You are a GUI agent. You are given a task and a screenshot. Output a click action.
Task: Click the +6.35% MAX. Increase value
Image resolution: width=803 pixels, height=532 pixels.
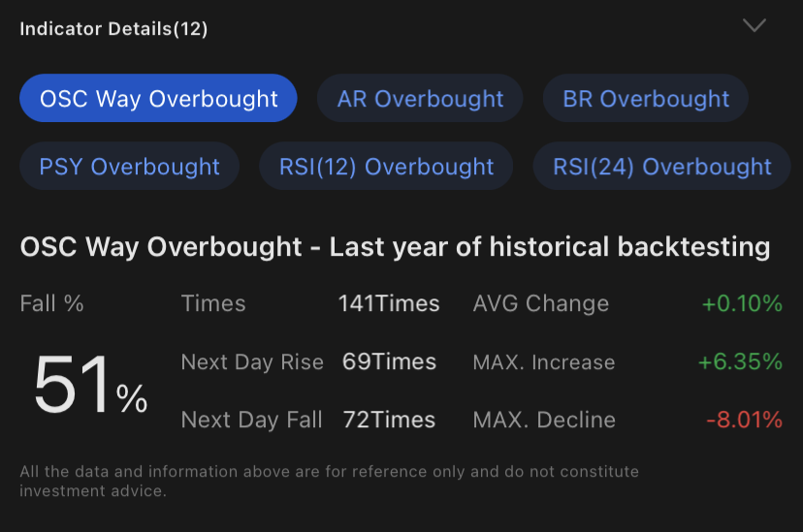point(740,362)
